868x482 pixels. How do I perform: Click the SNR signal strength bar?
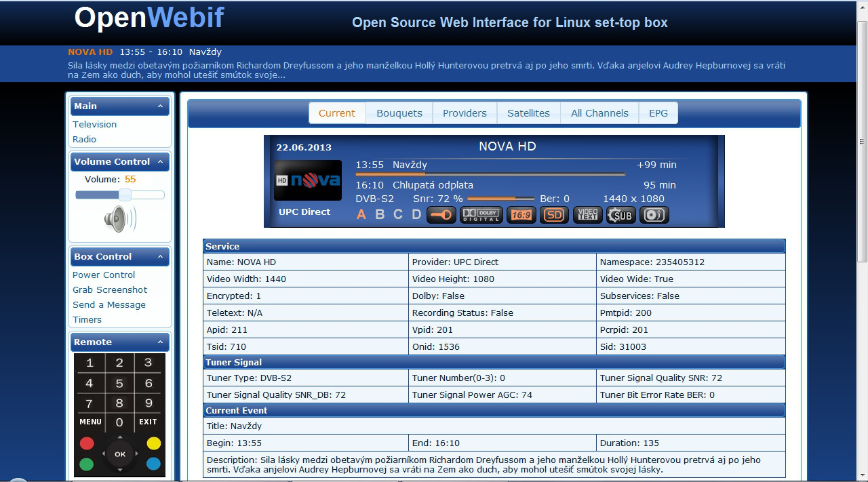point(501,199)
